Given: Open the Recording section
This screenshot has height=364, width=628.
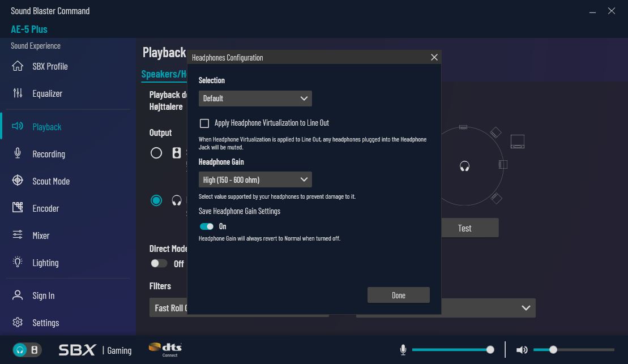Looking at the screenshot, I should (x=49, y=154).
